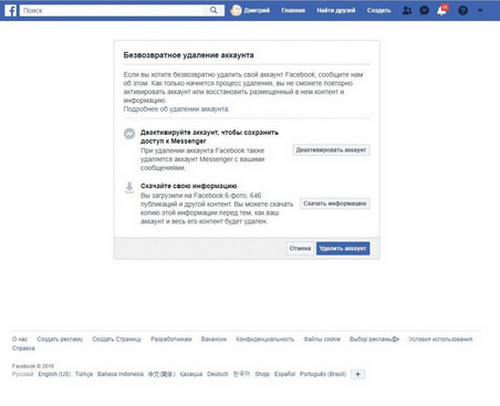Open the friend requests icon
Viewport: 500px width, 406px height.
click(x=407, y=11)
